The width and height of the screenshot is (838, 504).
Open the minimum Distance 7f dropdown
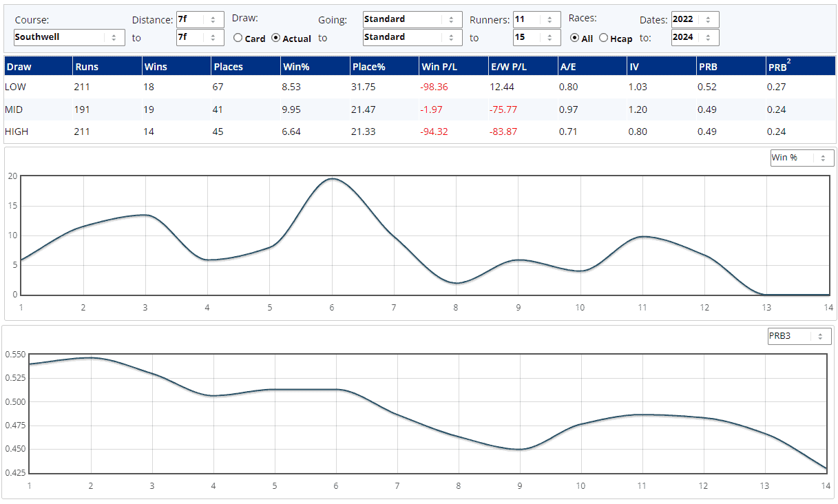coord(200,19)
